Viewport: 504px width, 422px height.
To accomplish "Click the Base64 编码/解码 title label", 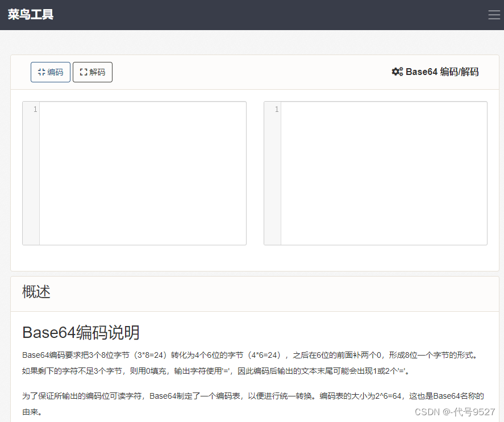I will tap(442, 72).
